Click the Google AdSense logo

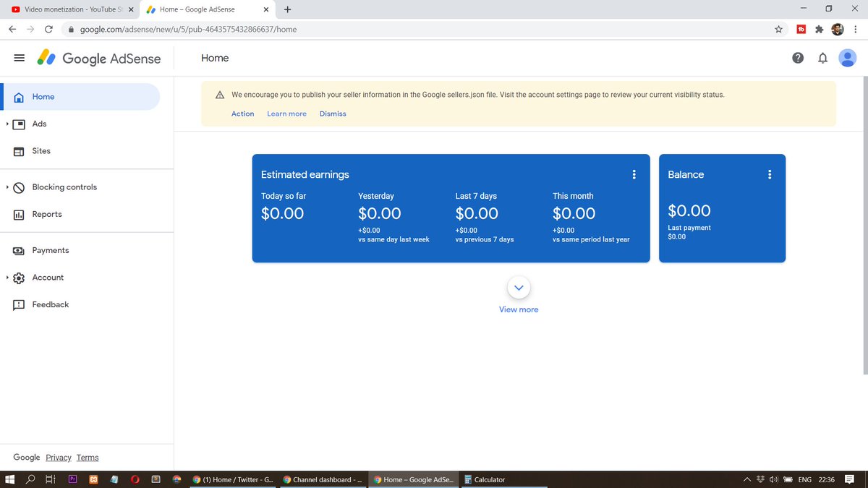pyautogui.click(x=99, y=59)
